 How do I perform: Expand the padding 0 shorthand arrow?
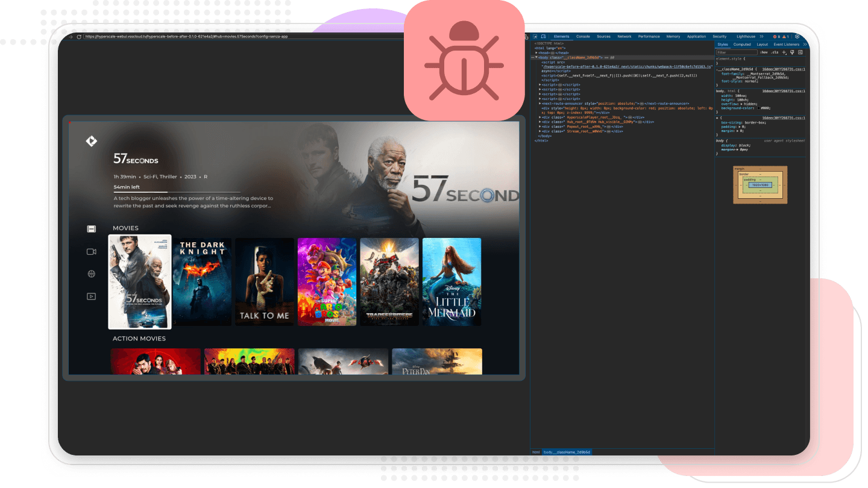pyautogui.click(x=738, y=127)
